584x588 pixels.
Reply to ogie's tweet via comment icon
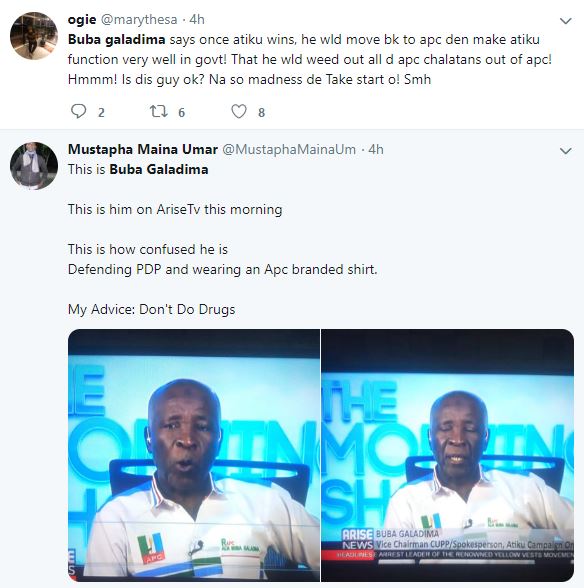coord(78,111)
